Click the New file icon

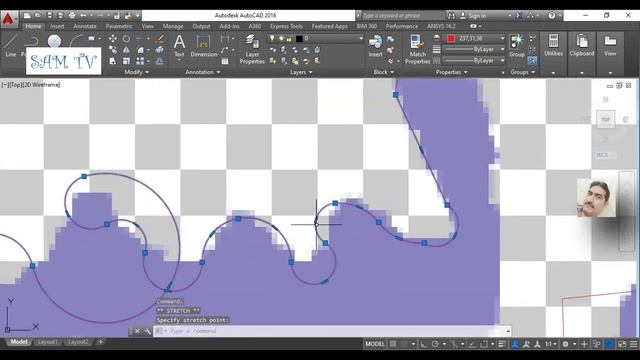click(x=27, y=16)
